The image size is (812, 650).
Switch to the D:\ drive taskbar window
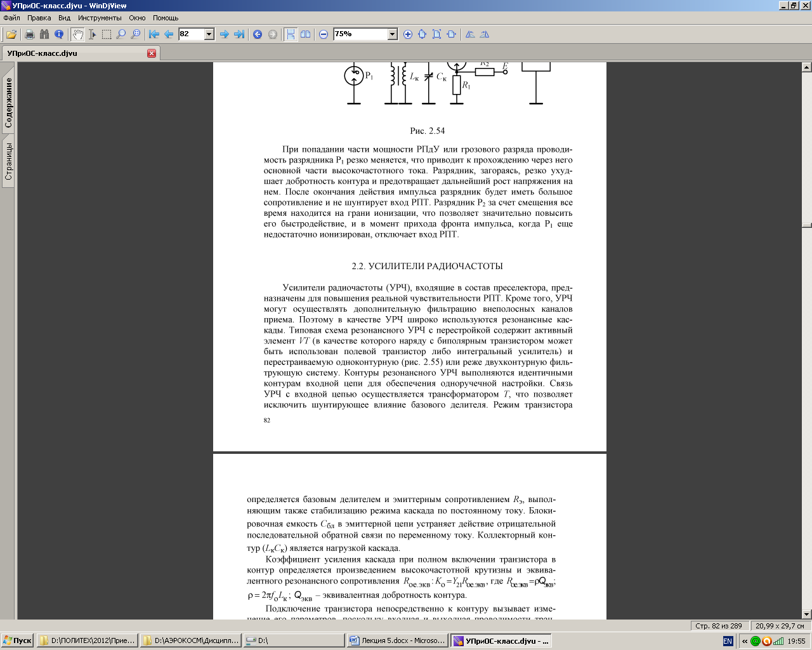294,641
